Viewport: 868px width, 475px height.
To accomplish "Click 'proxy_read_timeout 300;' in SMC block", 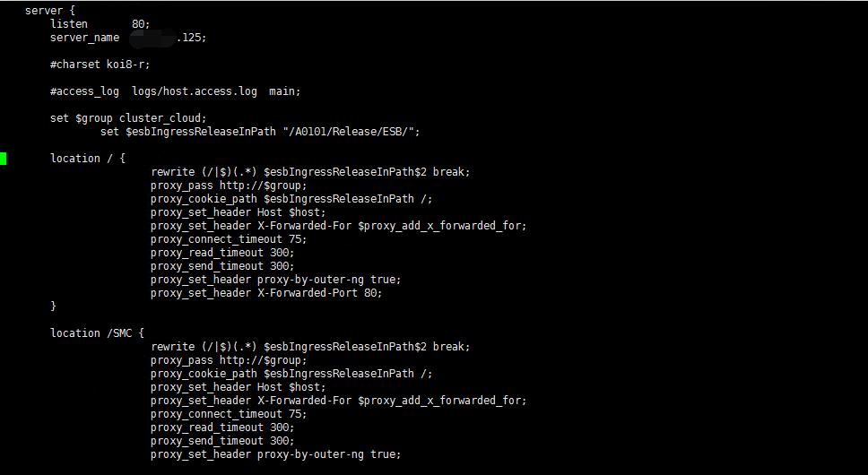I will pos(222,427).
